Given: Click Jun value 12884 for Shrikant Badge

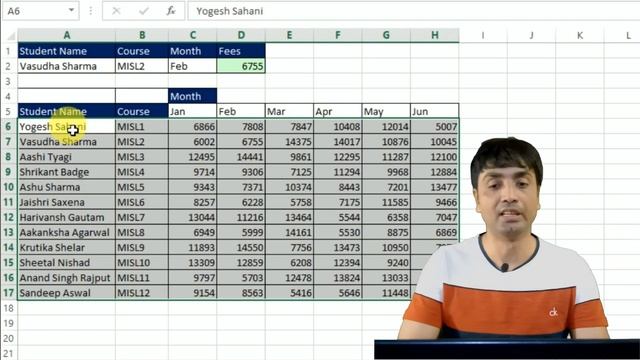Looking at the screenshot, I should 435,172.
